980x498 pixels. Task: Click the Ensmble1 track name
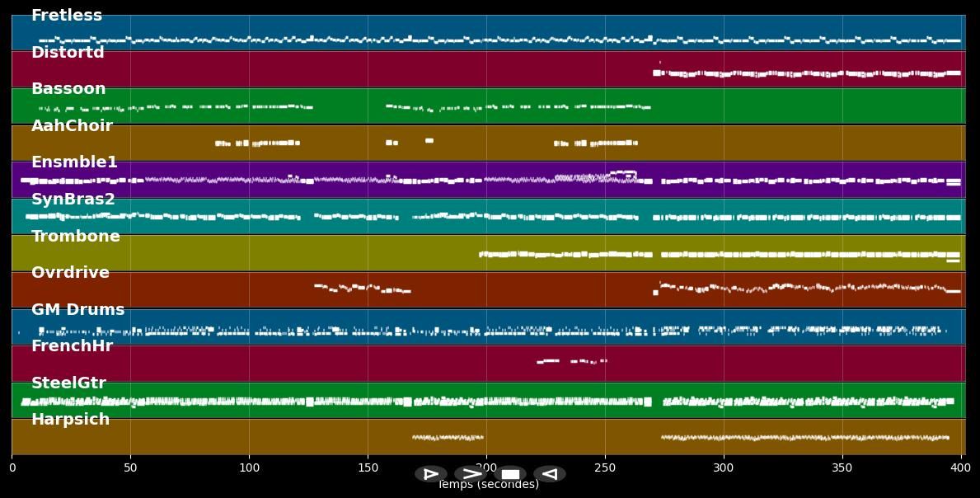coord(74,162)
